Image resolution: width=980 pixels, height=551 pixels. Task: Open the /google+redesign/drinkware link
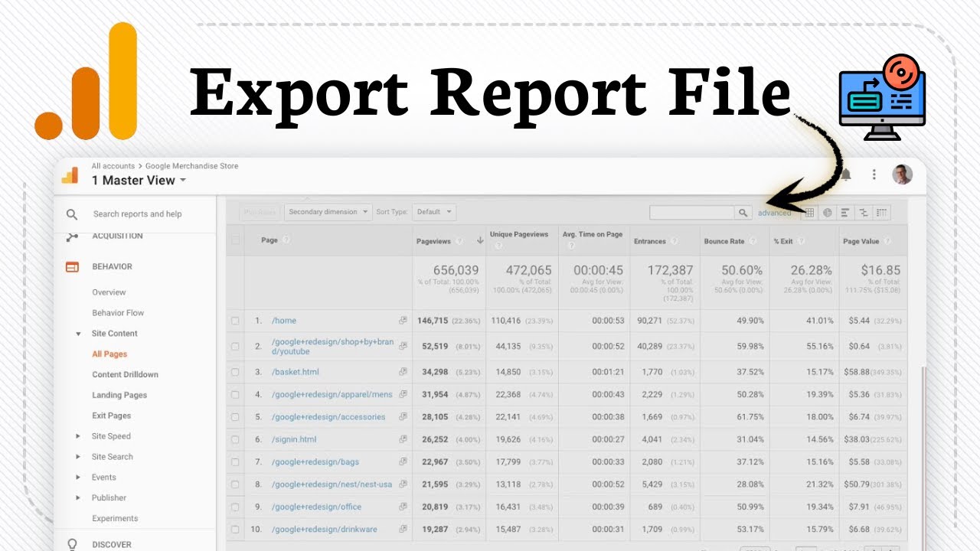click(x=325, y=529)
